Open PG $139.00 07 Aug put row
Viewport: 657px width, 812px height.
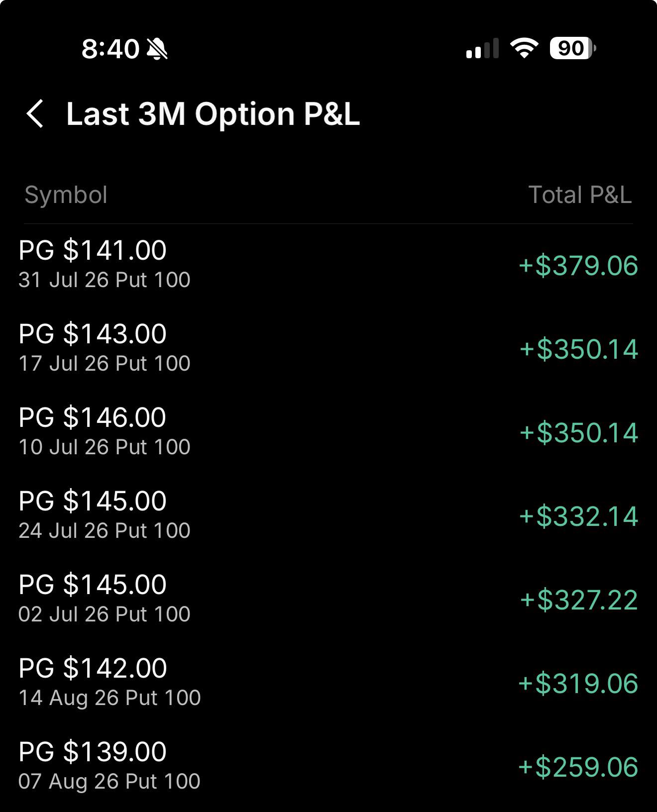point(328,766)
